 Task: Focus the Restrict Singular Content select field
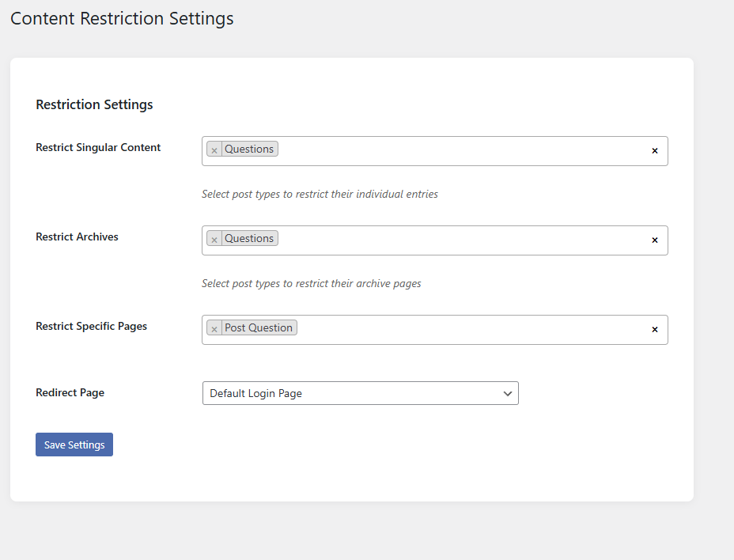[435, 151]
